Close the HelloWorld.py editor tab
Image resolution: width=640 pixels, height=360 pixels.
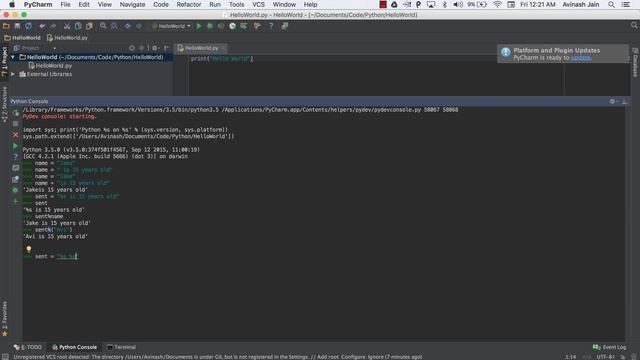[x=223, y=48]
